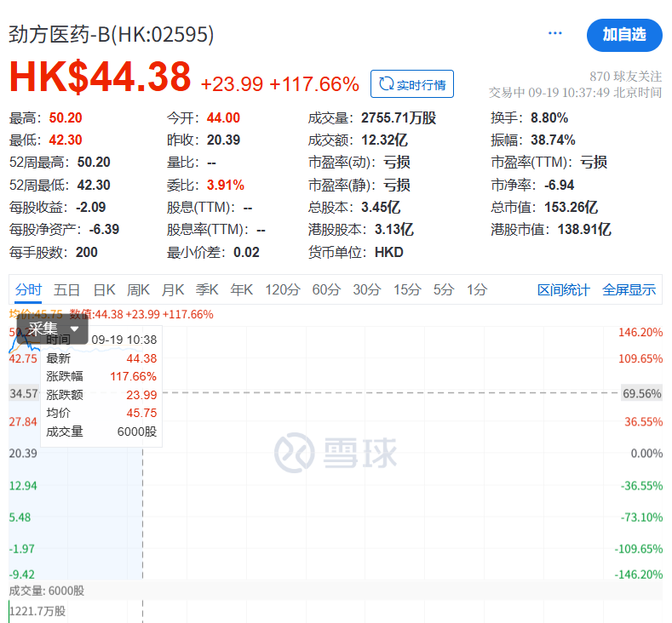Click the 每股收益 value -2.09
672x623 pixels.
(91, 207)
